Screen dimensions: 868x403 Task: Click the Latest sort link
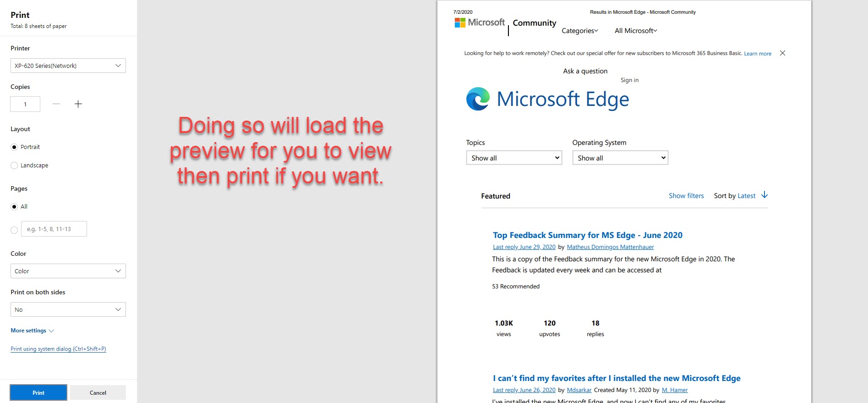pos(747,196)
